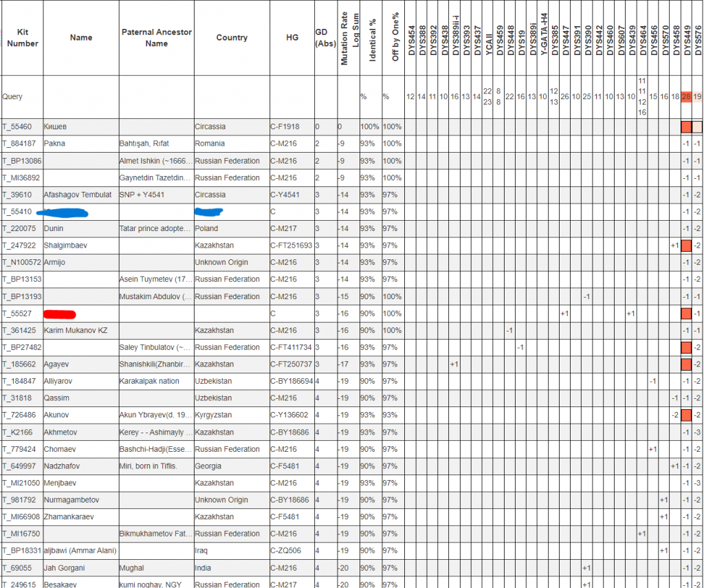The image size is (704, 588).
Task: Click the Kit Number column header
Action: (22, 38)
